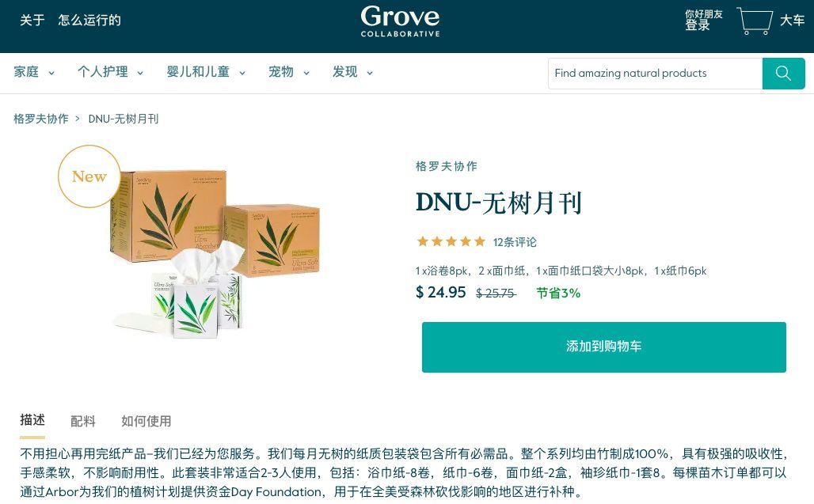Focus the Find amazing natural products search field
This screenshot has height=504, width=814.
point(655,73)
